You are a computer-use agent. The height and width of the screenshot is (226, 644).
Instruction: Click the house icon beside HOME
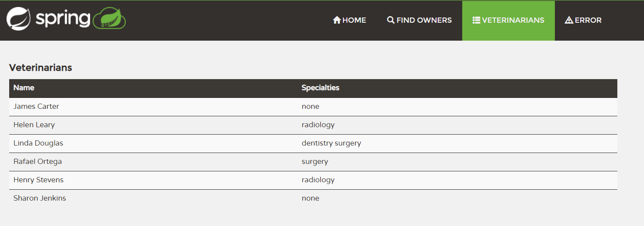click(337, 20)
